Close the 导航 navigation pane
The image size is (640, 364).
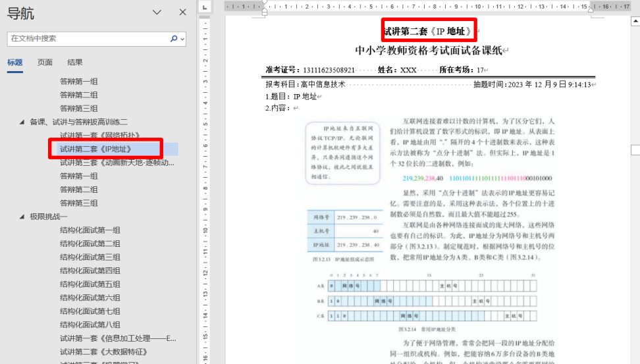[183, 13]
